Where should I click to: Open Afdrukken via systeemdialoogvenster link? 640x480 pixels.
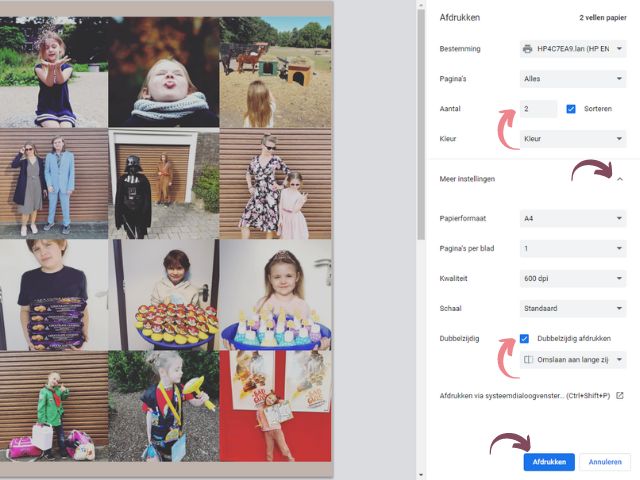[525, 395]
